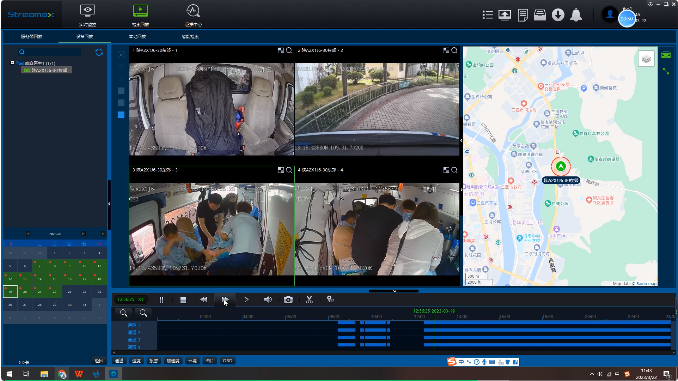Click the far-right arrow in calendar header
The image size is (678, 381).
[x=102, y=234]
